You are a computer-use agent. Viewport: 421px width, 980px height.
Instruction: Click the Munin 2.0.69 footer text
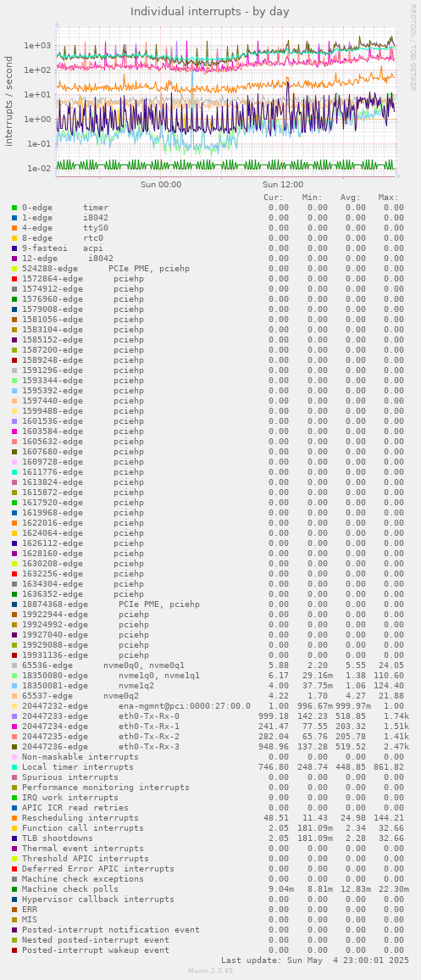210,970
